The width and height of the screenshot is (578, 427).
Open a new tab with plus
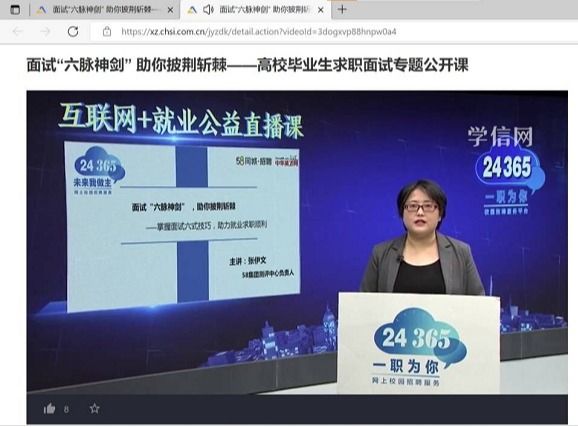(x=342, y=10)
